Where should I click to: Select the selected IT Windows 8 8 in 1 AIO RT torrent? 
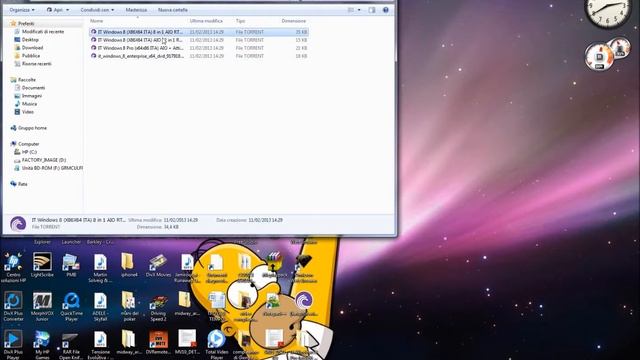tap(199, 32)
